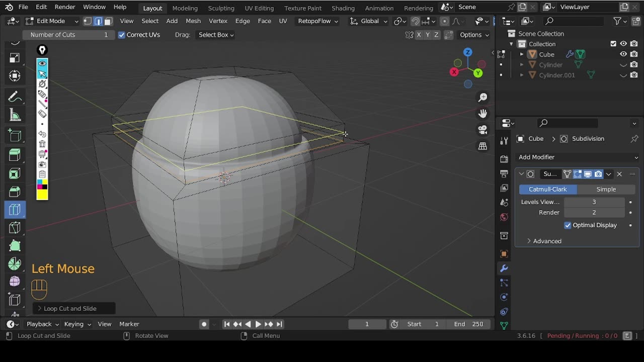Expand the Cube tree item
The width and height of the screenshot is (644, 362).
pyautogui.click(x=522, y=54)
